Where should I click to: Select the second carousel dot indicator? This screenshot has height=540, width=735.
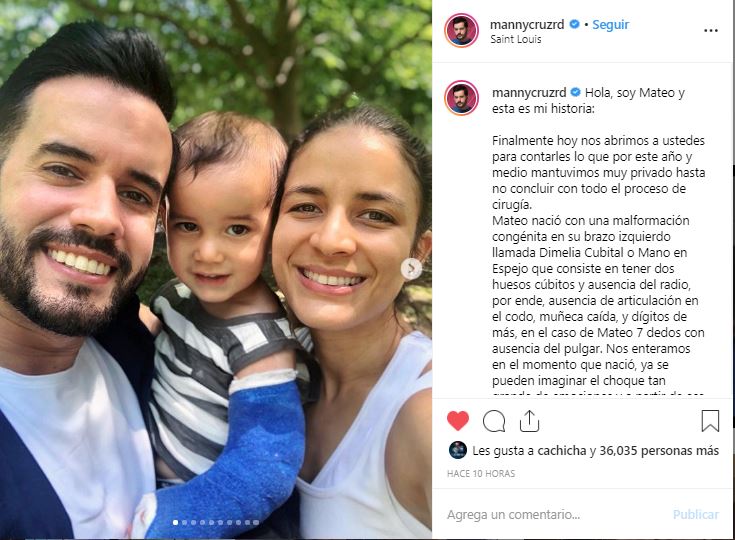pos(184,522)
